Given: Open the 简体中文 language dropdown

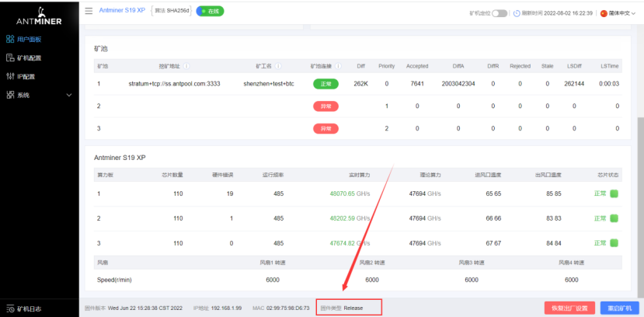Looking at the screenshot, I should click(x=618, y=13).
